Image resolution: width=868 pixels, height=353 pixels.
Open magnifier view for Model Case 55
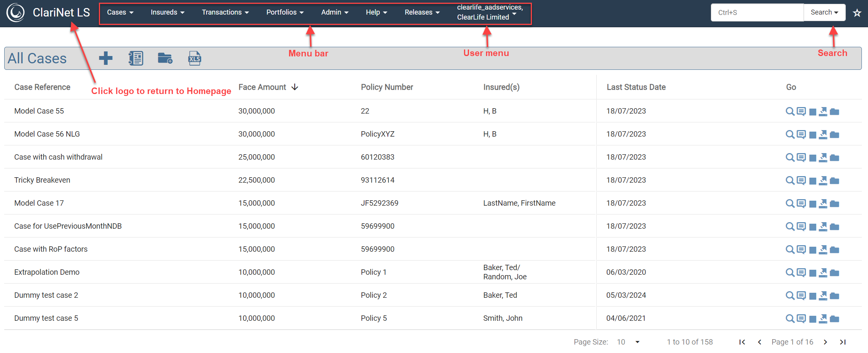pyautogui.click(x=790, y=111)
